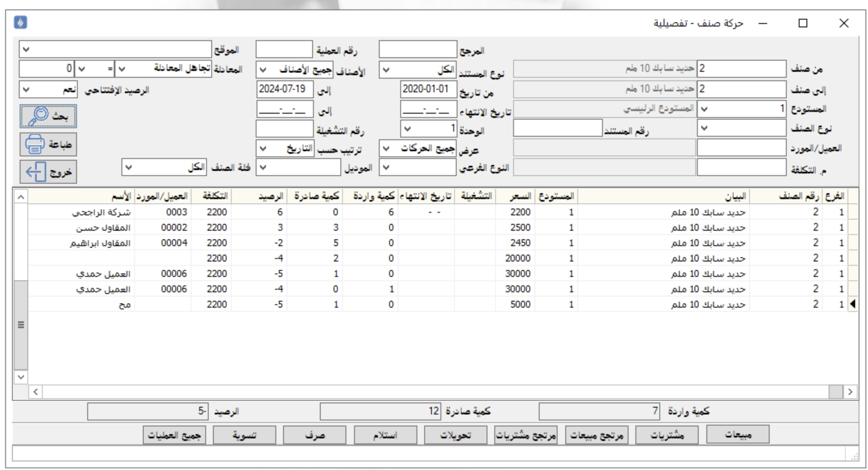Image resolution: width=868 pixels, height=470 pixels.
Task: Click the printer icon button (طباعة)
Action: [x=48, y=144]
